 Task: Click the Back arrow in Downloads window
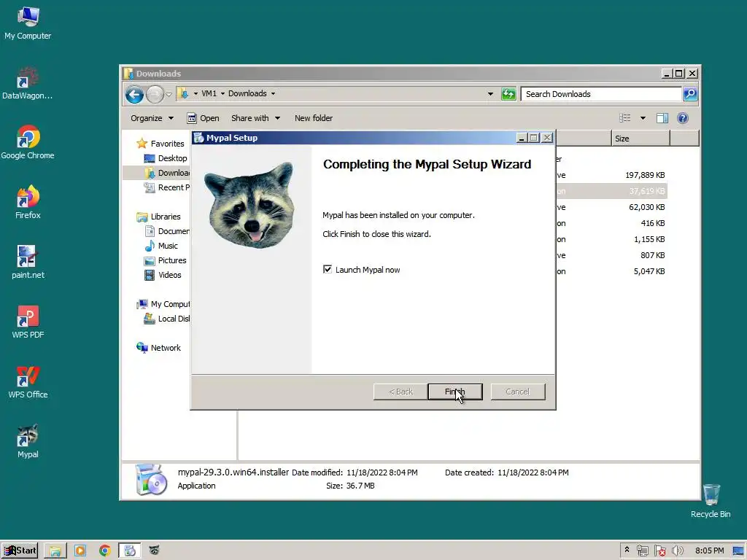point(134,94)
